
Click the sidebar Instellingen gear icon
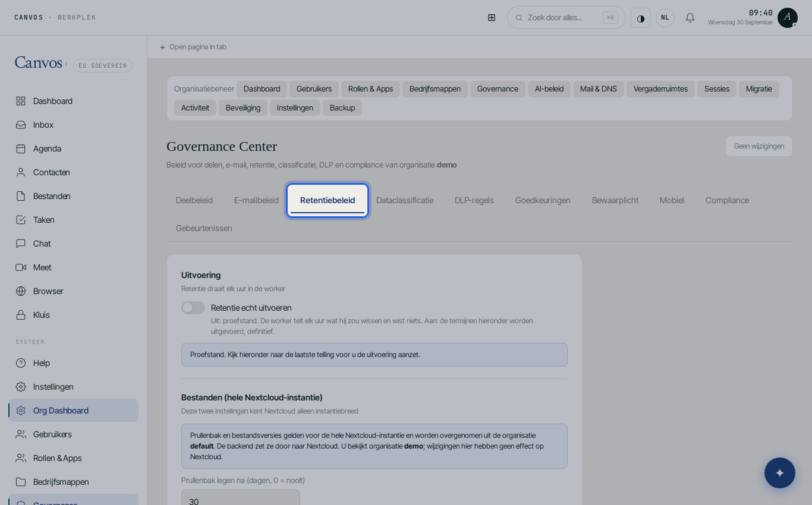[21, 387]
